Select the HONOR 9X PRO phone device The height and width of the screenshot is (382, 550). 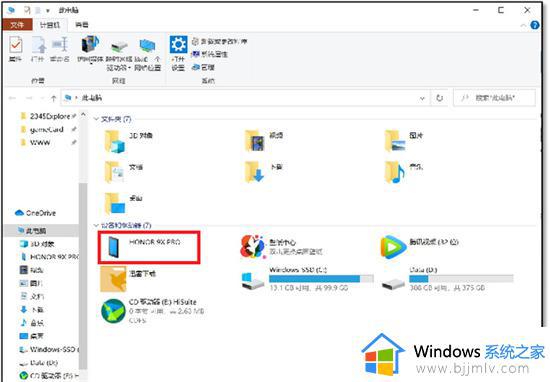(149, 247)
